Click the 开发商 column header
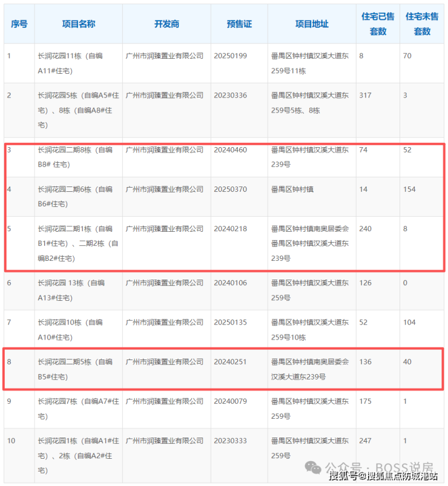The height and width of the screenshot is (486, 448). [x=166, y=24]
